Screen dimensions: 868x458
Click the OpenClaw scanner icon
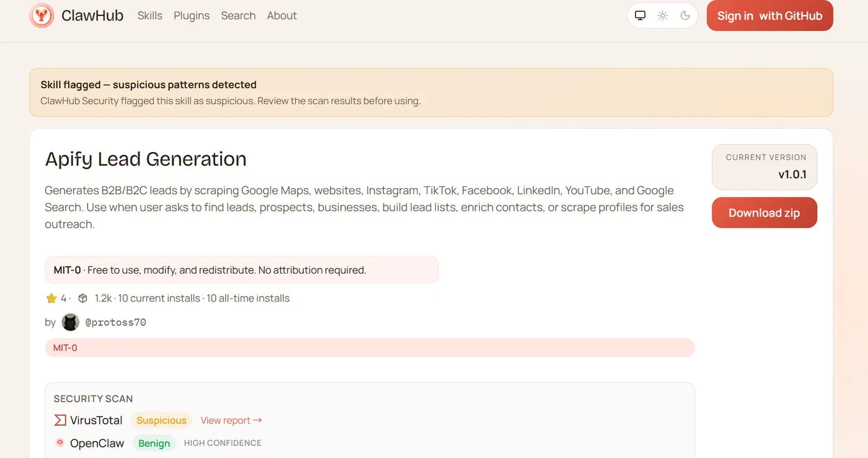pyautogui.click(x=60, y=443)
